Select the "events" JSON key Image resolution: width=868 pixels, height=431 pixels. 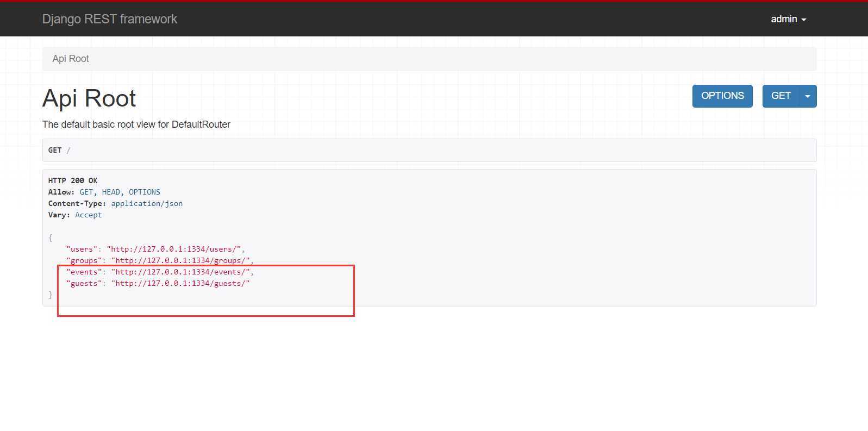point(84,272)
